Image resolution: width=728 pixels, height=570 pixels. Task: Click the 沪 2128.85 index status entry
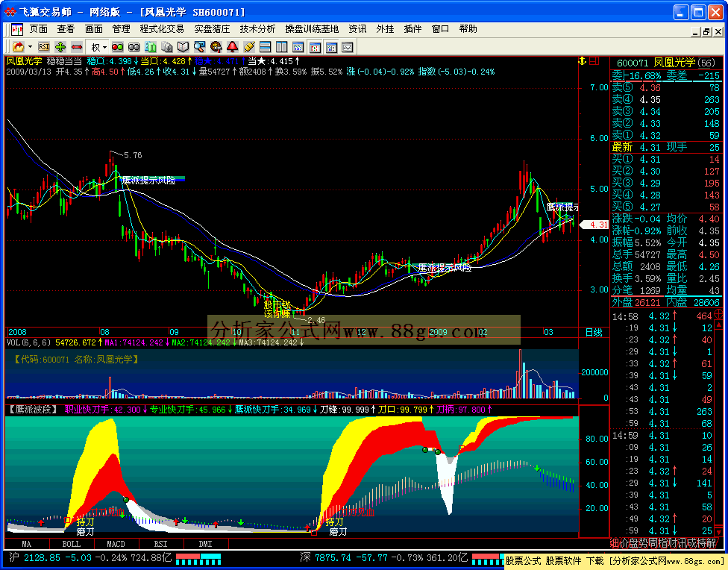[x=90, y=557]
